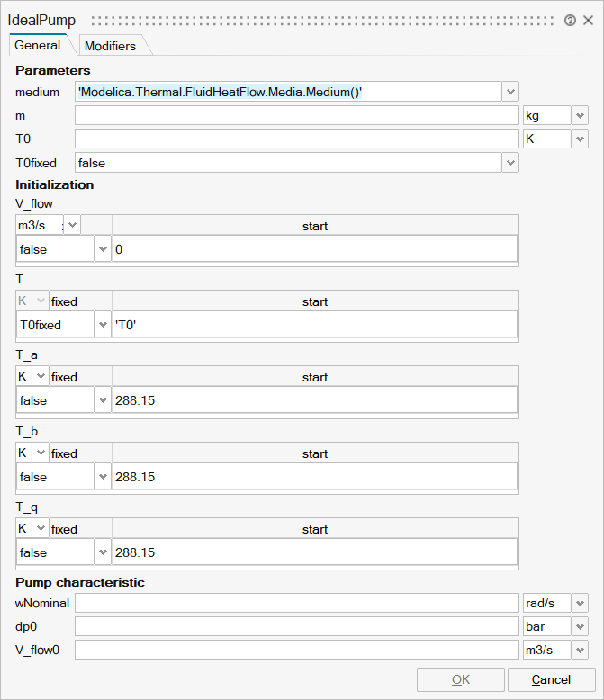Expand T_a unit K dropdown
This screenshot has width=604, height=700.
coord(41,377)
